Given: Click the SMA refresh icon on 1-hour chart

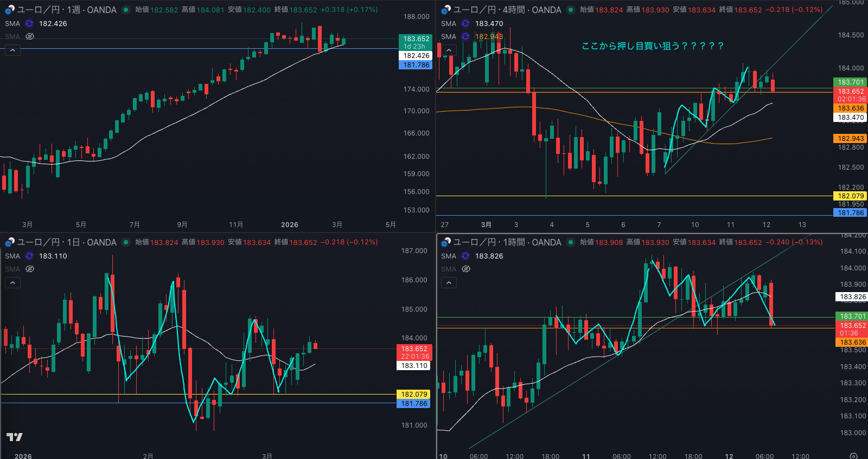Looking at the screenshot, I should click(465, 256).
